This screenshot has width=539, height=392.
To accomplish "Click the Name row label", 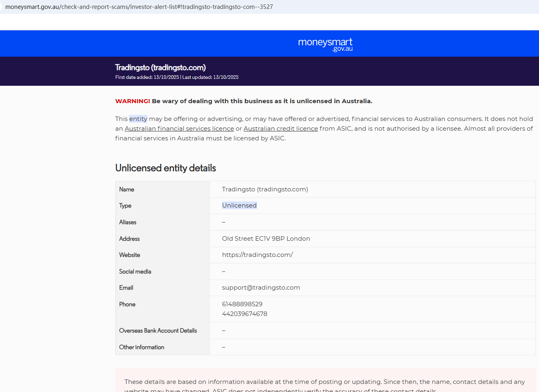I will (x=127, y=189).
